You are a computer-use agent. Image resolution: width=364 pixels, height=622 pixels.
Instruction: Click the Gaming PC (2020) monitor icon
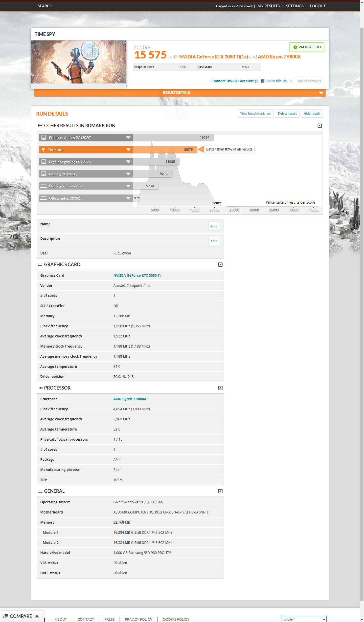pos(44,174)
